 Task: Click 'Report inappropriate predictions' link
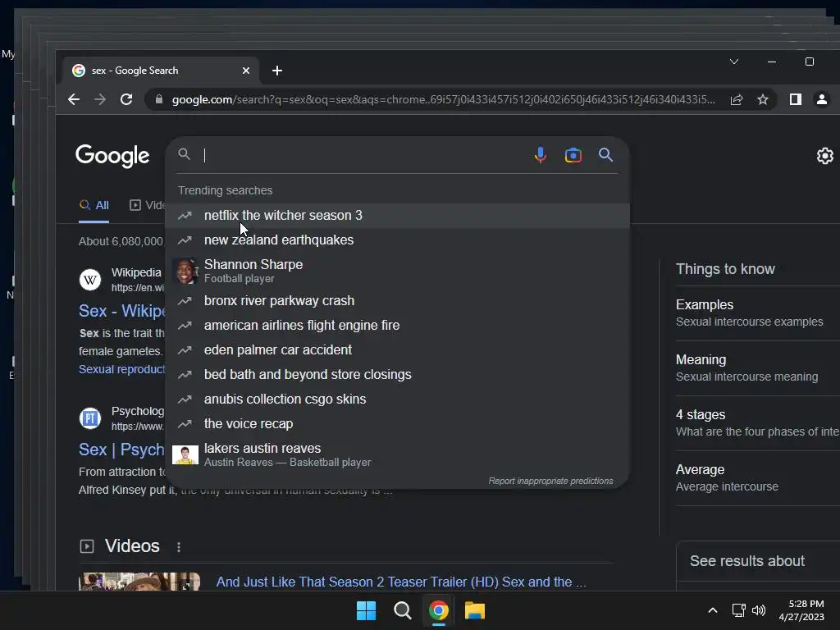click(550, 481)
